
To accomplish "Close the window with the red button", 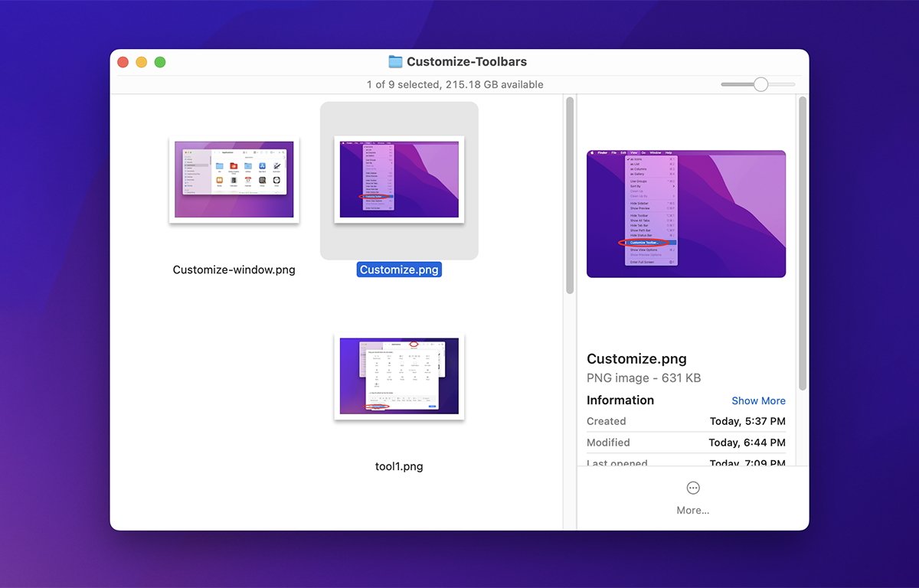I will coord(123,62).
